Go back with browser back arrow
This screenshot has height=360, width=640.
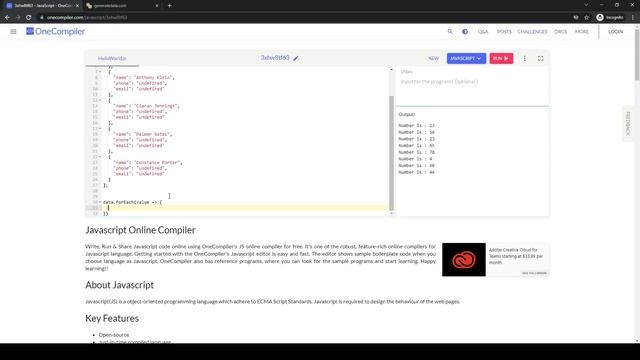tap(7, 18)
